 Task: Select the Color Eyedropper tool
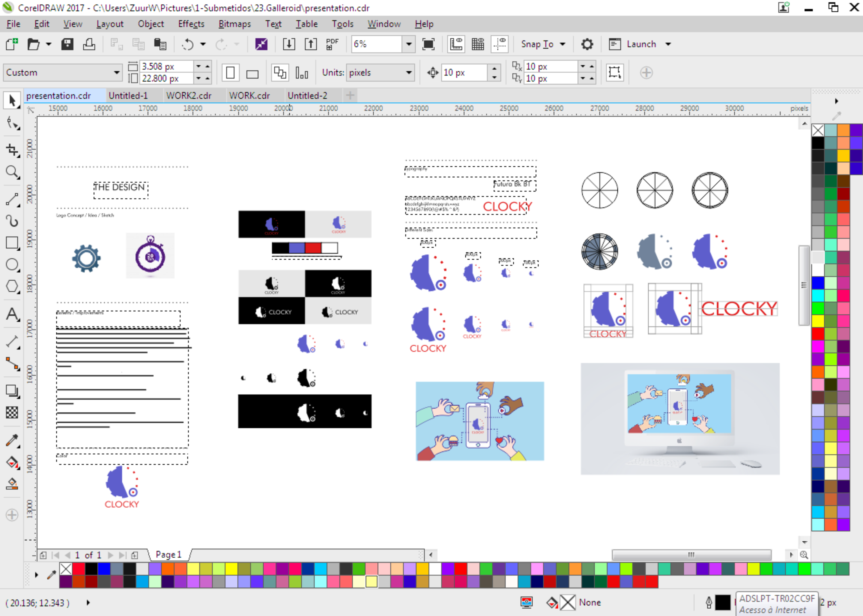pos(12,440)
